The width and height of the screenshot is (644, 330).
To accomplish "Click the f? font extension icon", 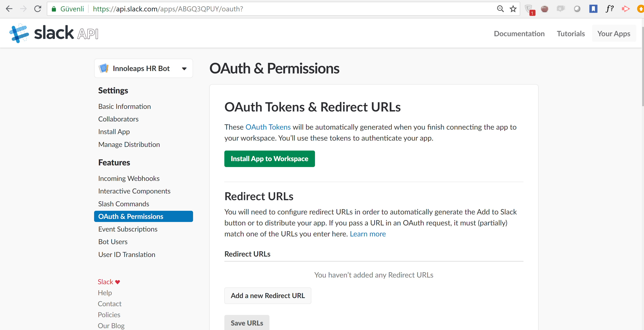I will point(610,9).
